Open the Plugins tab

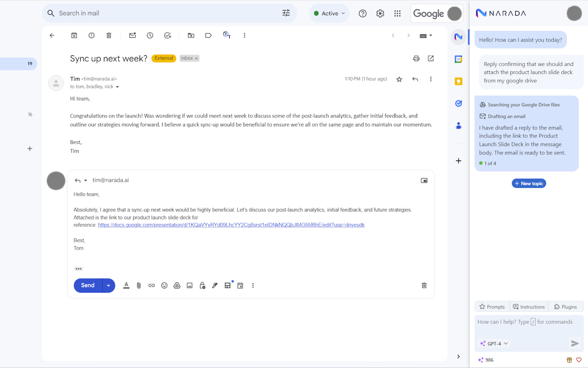(565, 306)
